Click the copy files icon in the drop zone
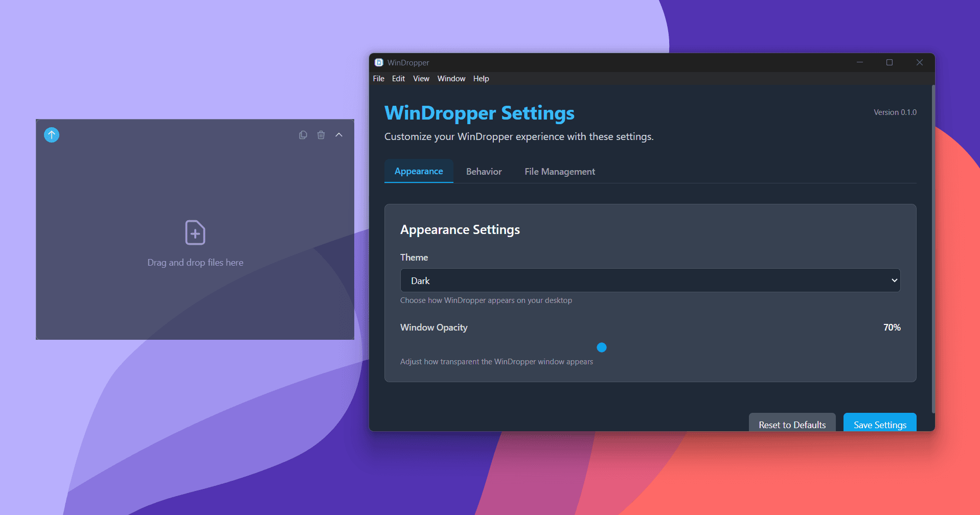Image resolution: width=980 pixels, height=515 pixels. [x=303, y=135]
